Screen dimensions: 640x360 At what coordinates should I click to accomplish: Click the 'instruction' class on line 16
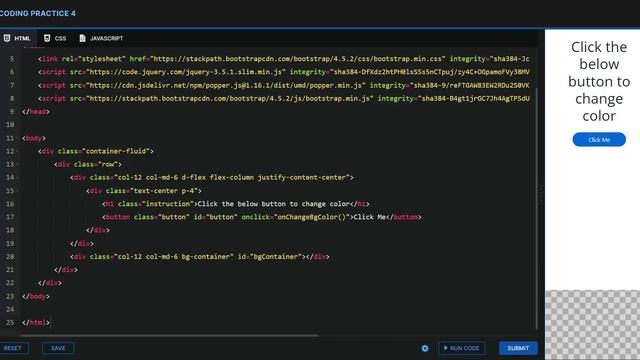click(x=168, y=204)
